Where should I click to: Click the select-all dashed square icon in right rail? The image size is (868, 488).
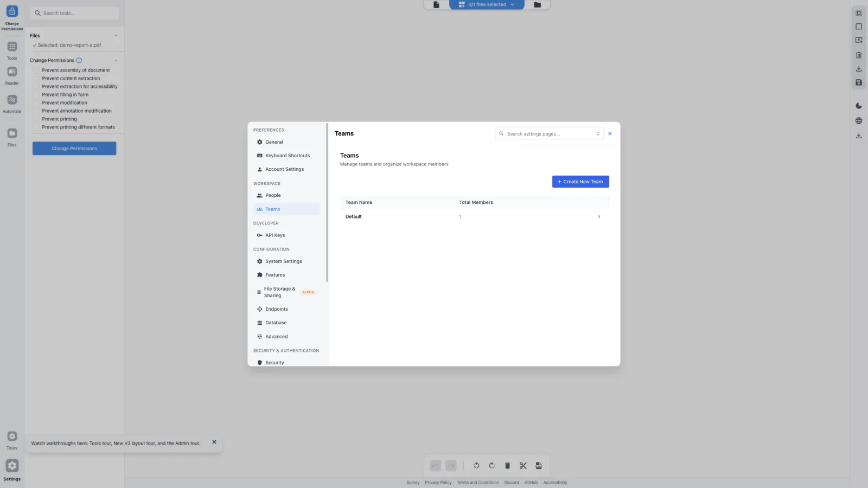coord(859,12)
